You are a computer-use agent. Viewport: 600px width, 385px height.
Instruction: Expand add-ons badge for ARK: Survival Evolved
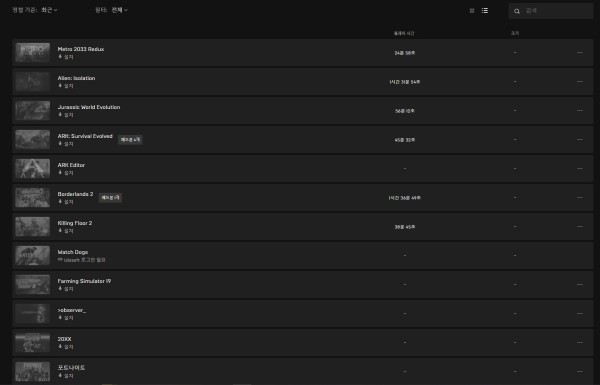point(130,140)
